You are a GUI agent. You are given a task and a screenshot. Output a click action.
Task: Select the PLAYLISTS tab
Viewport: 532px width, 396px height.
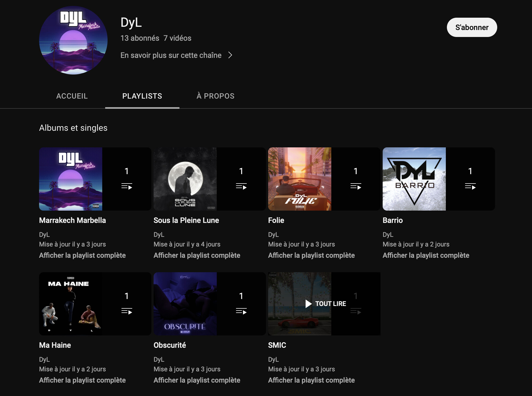142,96
